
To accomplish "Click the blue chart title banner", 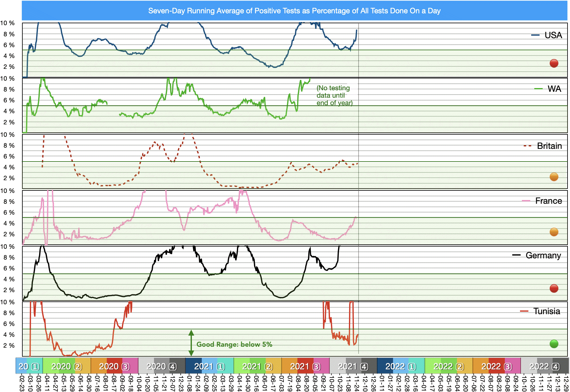I will (x=294, y=11).
